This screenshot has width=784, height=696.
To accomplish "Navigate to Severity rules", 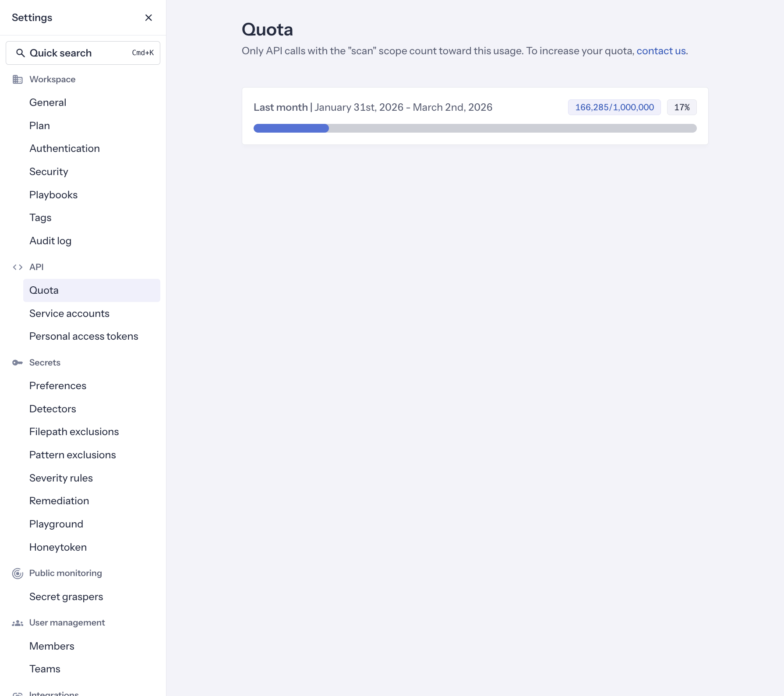I will point(61,478).
